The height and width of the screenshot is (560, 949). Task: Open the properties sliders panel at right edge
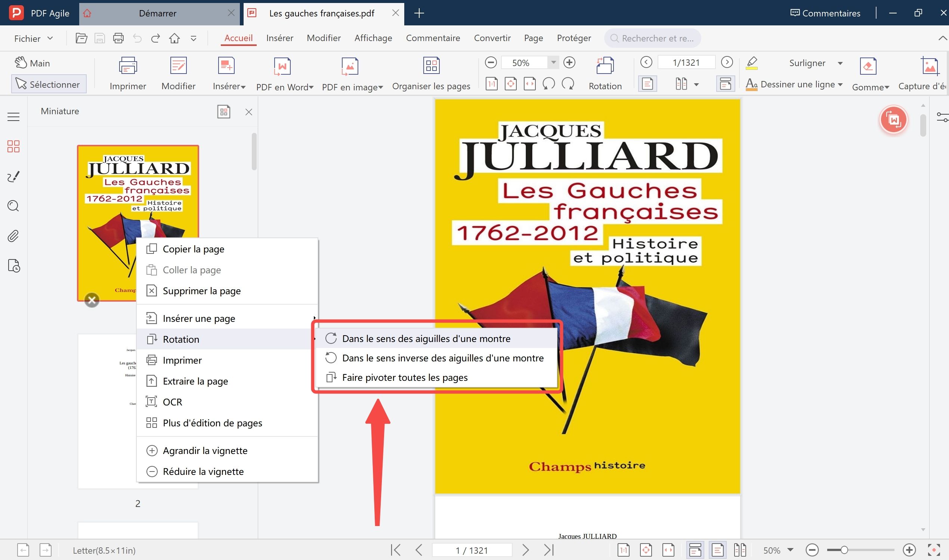(x=943, y=117)
